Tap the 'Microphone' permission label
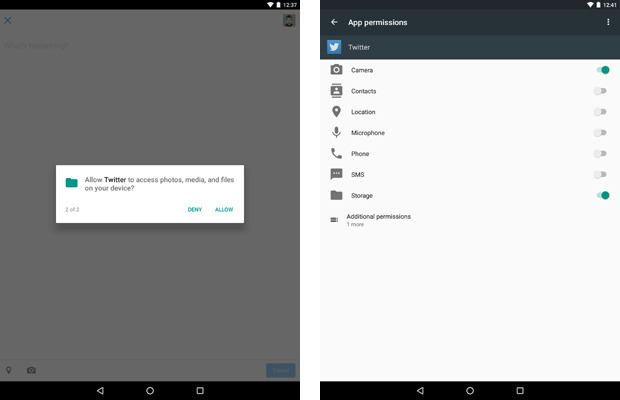This screenshot has height=400, width=620. (x=368, y=133)
